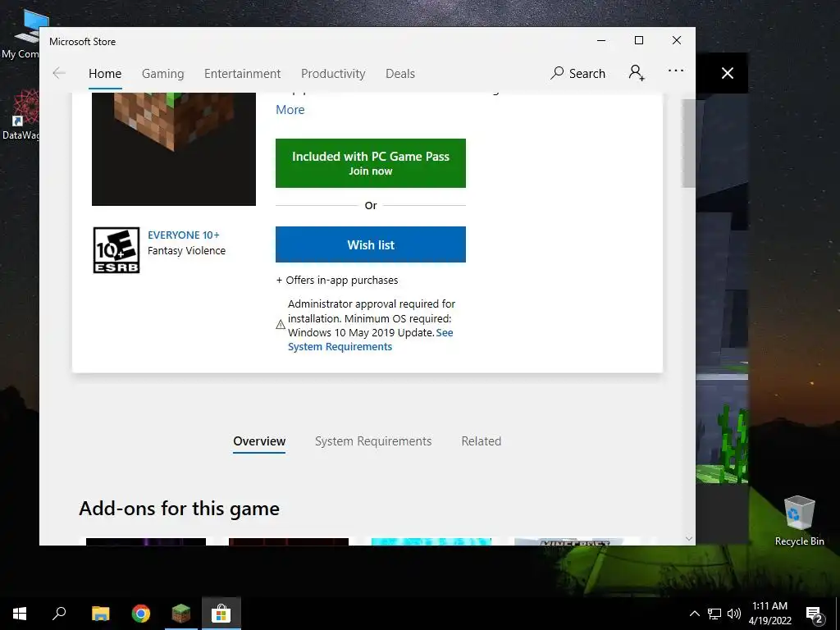Click Included with PC Game Pass button

pyautogui.click(x=371, y=163)
